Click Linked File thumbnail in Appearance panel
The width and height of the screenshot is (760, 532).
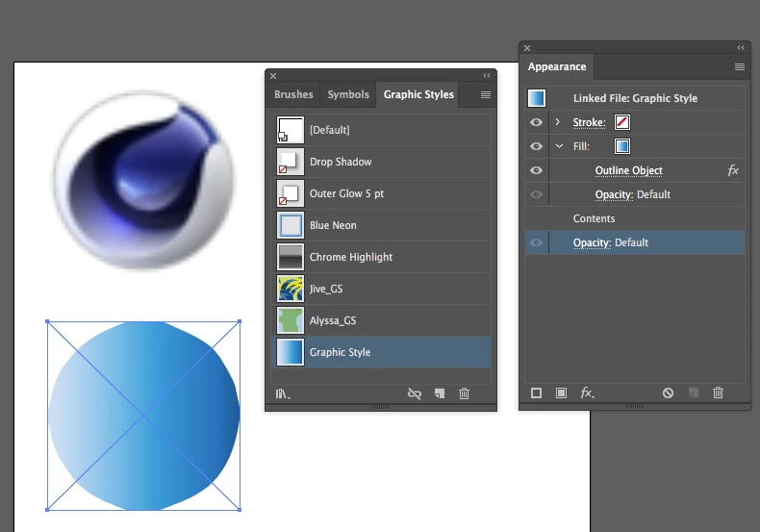click(x=537, y=98)
